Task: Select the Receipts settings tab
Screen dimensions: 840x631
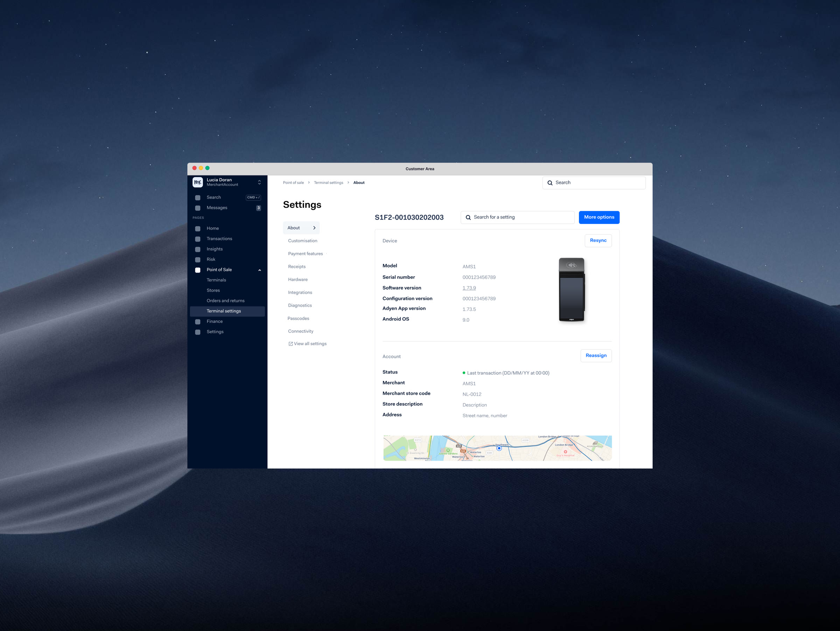Action: (296, 267)
